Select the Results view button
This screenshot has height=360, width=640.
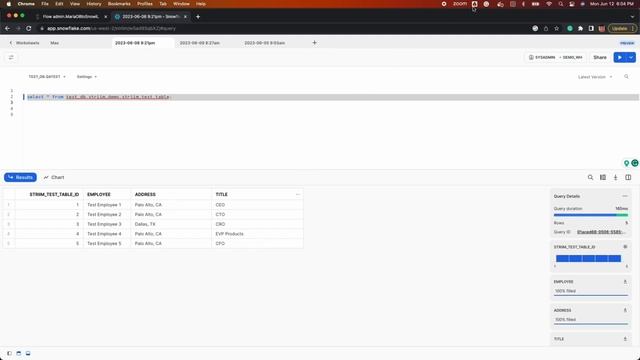(x=20, y=177)
